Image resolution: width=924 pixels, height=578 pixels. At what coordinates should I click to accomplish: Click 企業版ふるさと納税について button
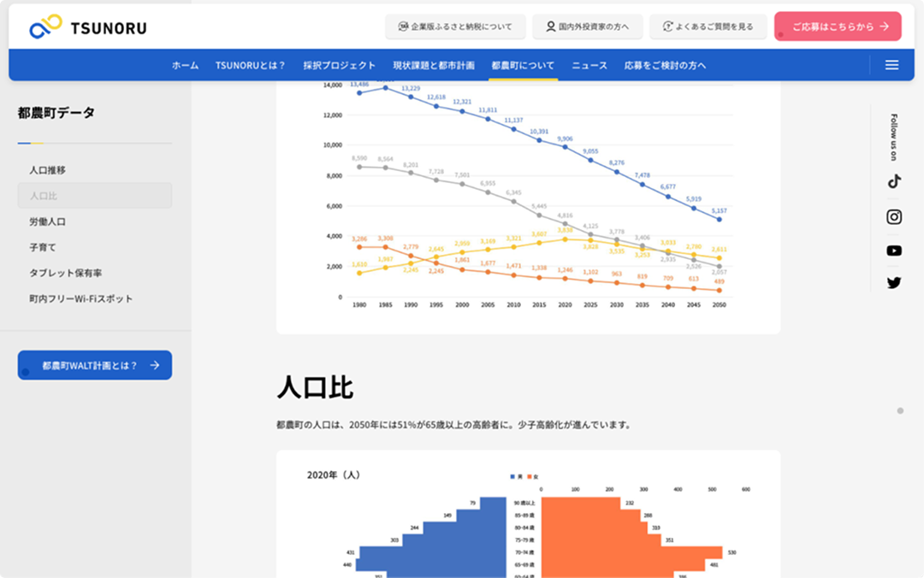(455, 27)
